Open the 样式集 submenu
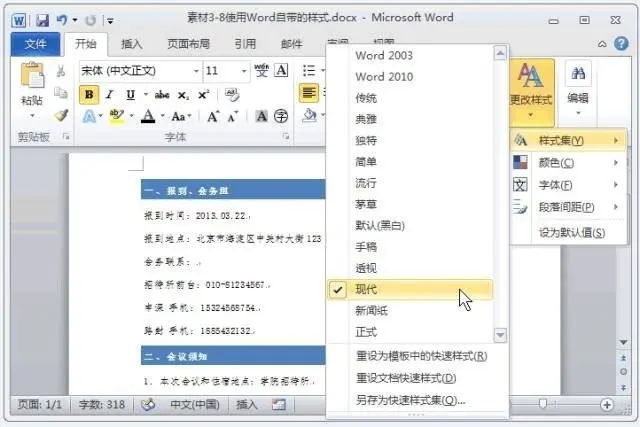This screenshot has height=427, width=640. (x=568, y=141)
